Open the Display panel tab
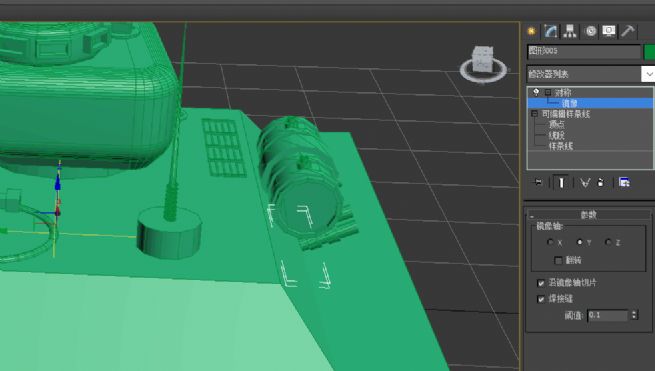Viewport: 655px width, 371px height. tap(609, 31)
